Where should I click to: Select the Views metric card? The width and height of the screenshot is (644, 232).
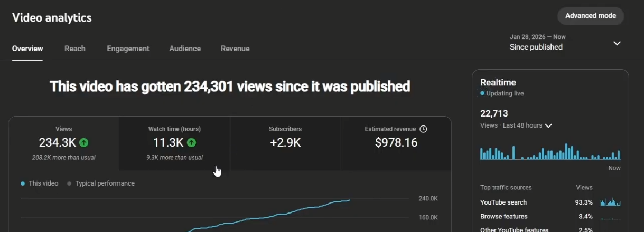coord(64,143)
